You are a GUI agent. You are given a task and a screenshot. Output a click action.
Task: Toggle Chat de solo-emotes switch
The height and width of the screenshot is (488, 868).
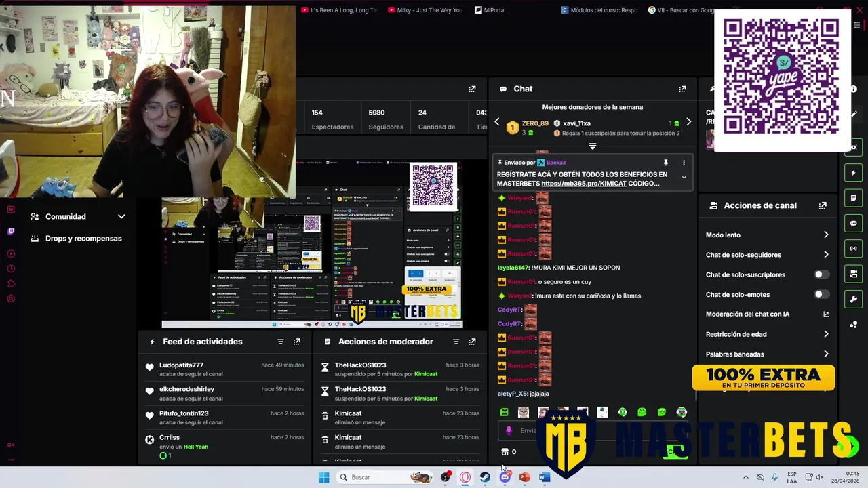coord(821,294)
